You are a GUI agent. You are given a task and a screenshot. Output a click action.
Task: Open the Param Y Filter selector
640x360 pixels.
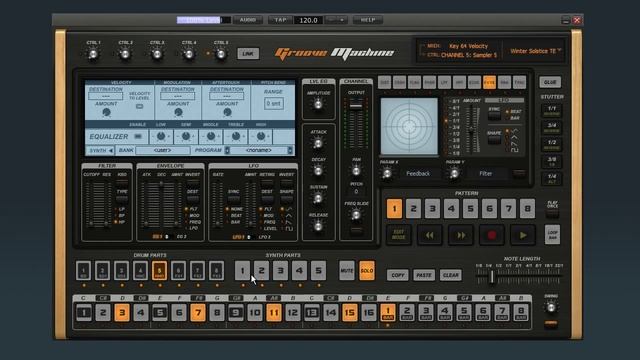[486, 173]
